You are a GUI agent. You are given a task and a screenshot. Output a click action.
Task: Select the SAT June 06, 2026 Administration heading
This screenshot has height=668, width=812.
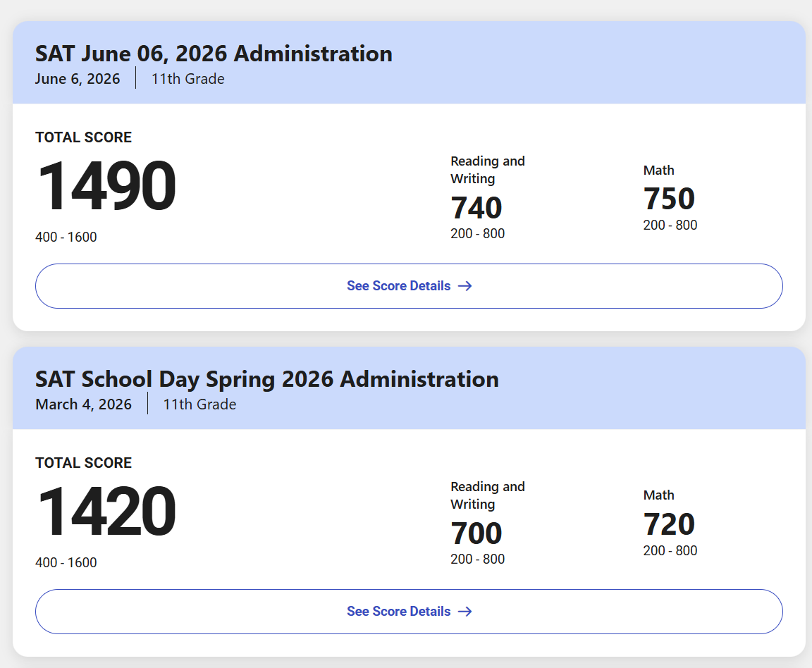[x=214, y=54]
